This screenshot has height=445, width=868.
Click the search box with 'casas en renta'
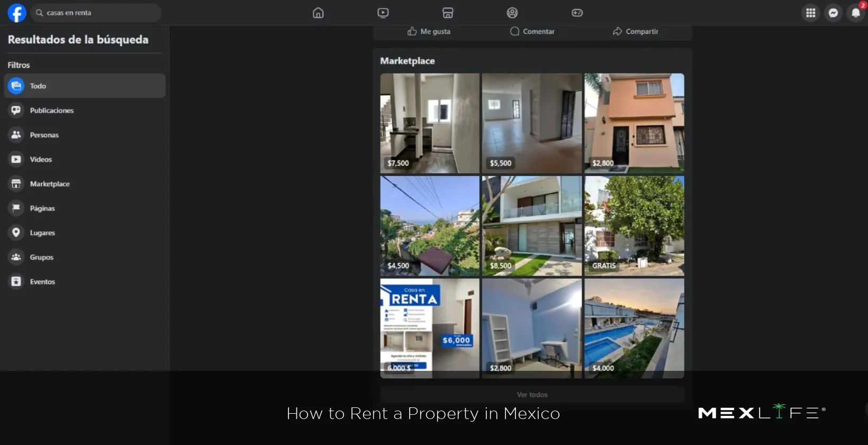[x=96, y=13]
